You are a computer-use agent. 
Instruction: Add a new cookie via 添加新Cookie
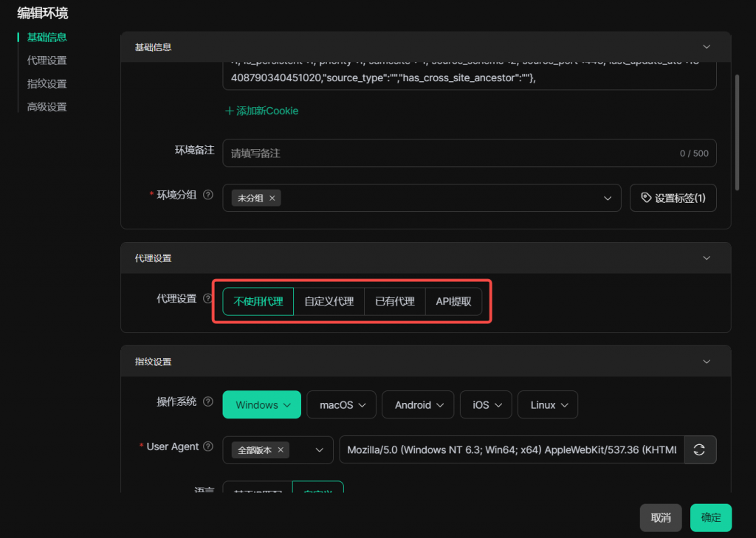tap(261, 111)
